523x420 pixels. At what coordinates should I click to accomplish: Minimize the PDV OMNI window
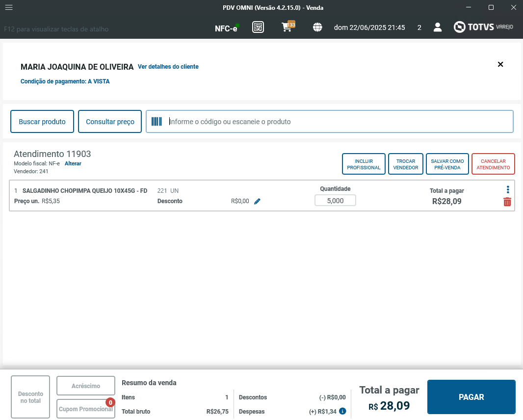469,7
